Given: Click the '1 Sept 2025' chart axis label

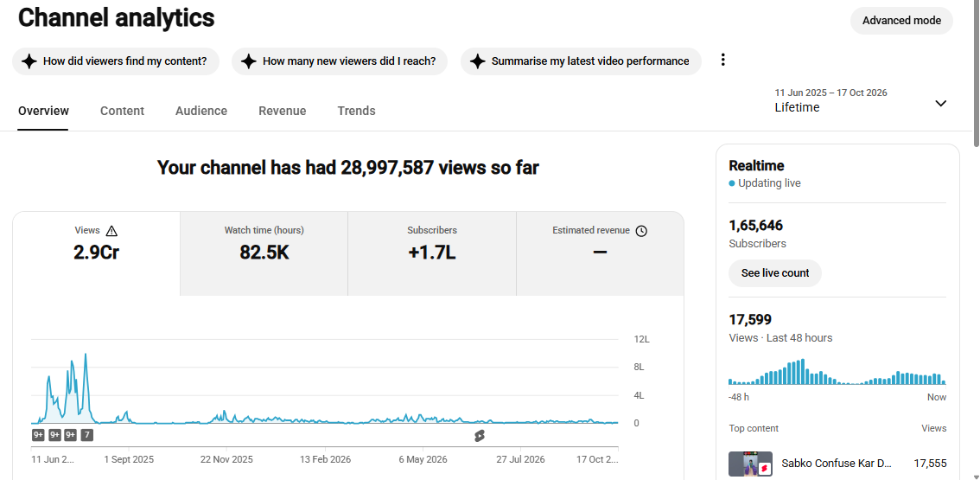Looking at the screenshot, I should click(130, 459).
